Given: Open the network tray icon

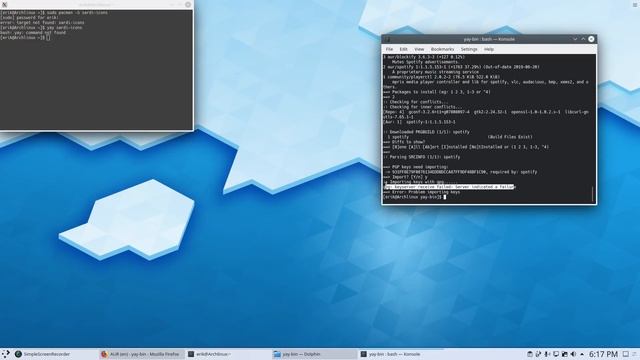Looking at the screenshot, I should pos(564,354).
